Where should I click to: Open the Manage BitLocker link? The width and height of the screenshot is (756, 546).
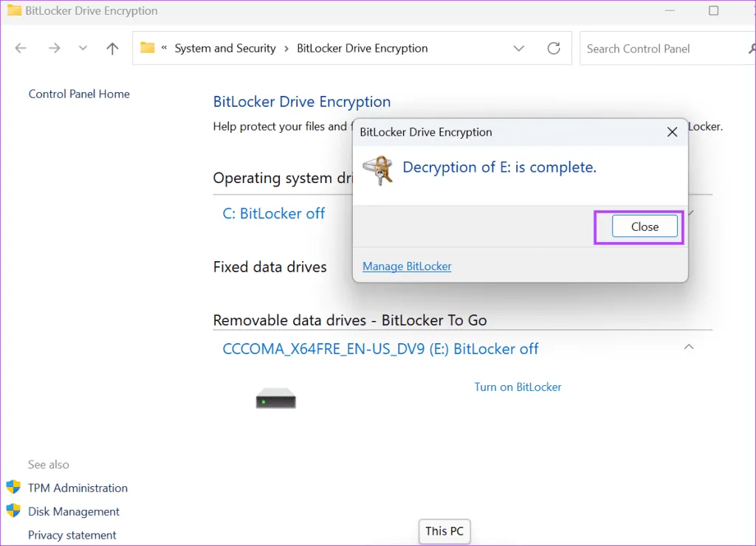click(x=407, y=266)
